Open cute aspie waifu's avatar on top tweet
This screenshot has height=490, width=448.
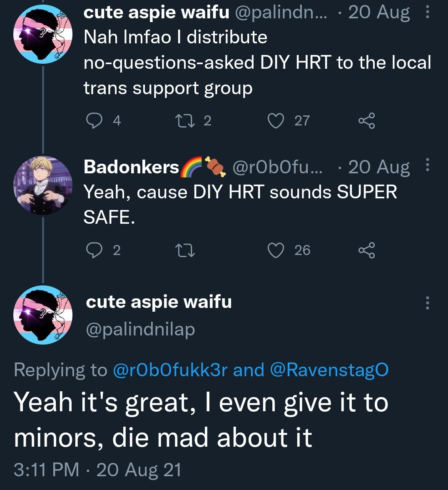[x=43, y=34]
